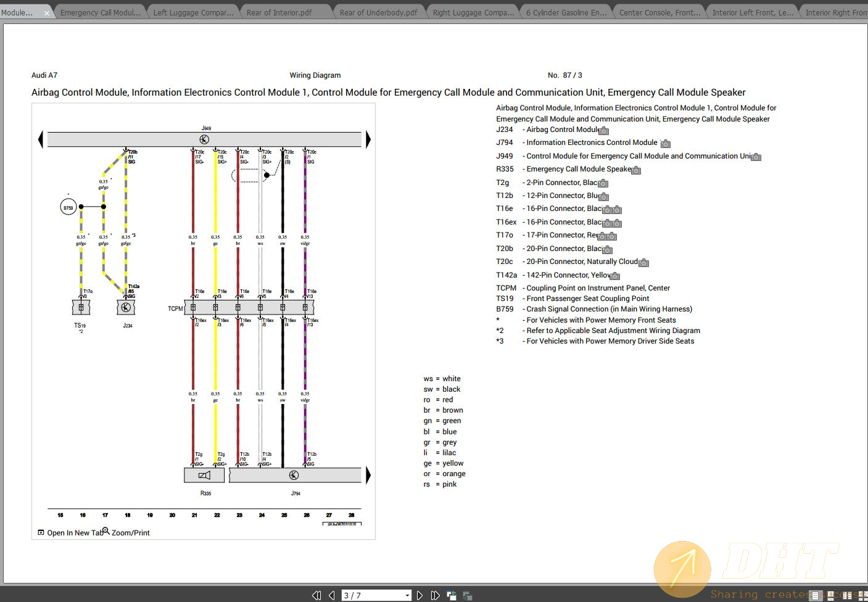This screenshot has width=868, height=602.
Task: Open camera photo for R335 Emergency Call Speaker
Action: [636, 170]
